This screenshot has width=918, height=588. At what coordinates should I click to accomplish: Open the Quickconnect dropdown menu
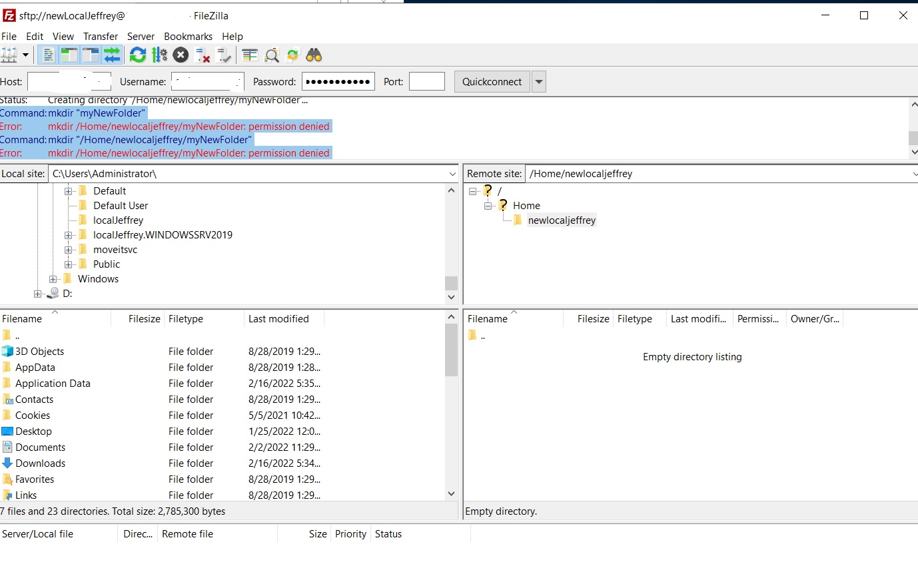[x=537, y=81]
